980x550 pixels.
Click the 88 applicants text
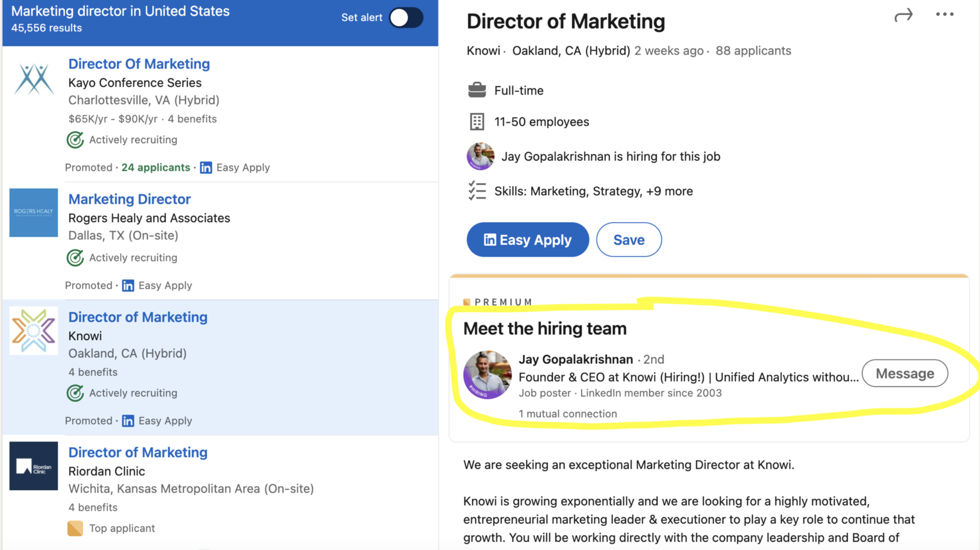click(x=753, y=51)
